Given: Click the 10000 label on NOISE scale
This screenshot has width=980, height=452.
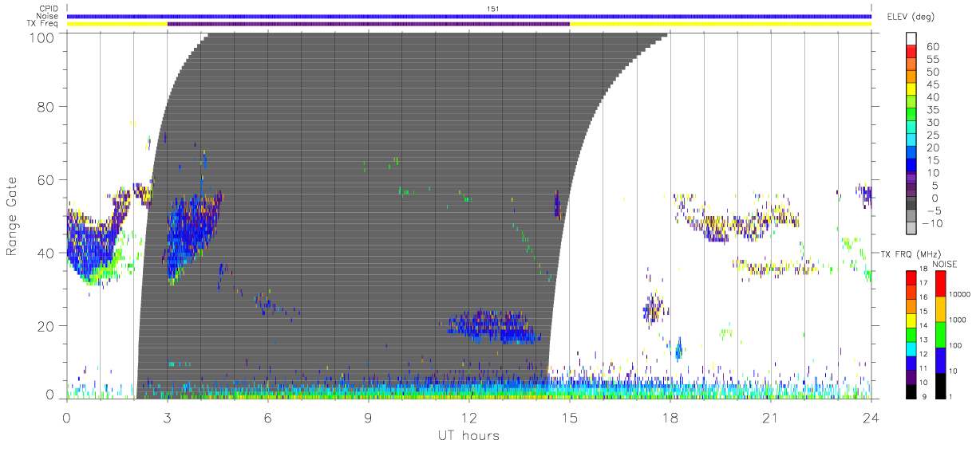Looking at the screenshot, I should 962,295.
